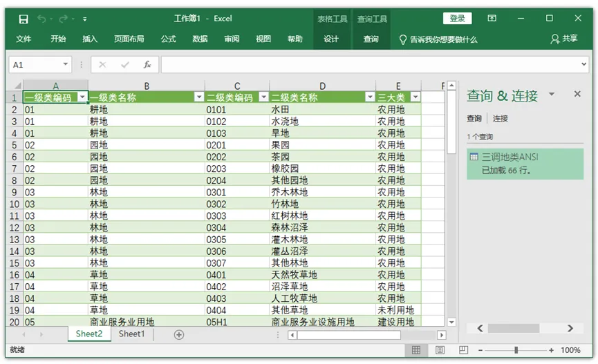Expand the formula bar chevron

pyautogui.click(x=584, y=64)
